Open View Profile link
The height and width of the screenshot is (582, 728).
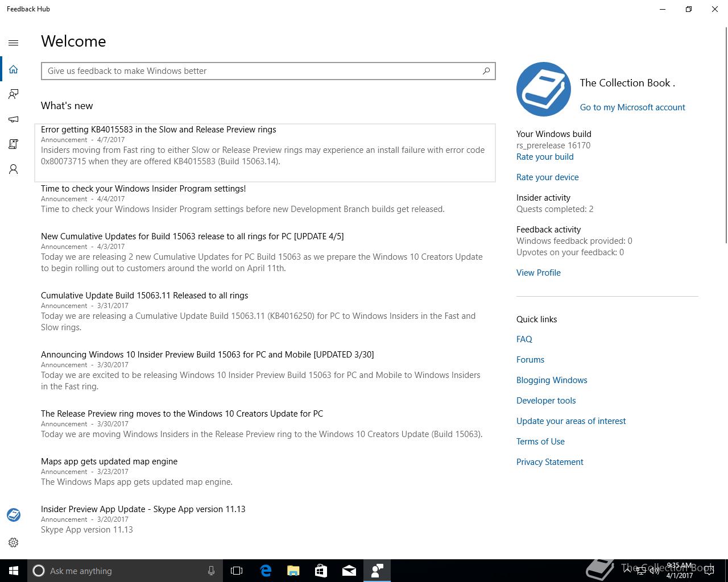point(539,273)
